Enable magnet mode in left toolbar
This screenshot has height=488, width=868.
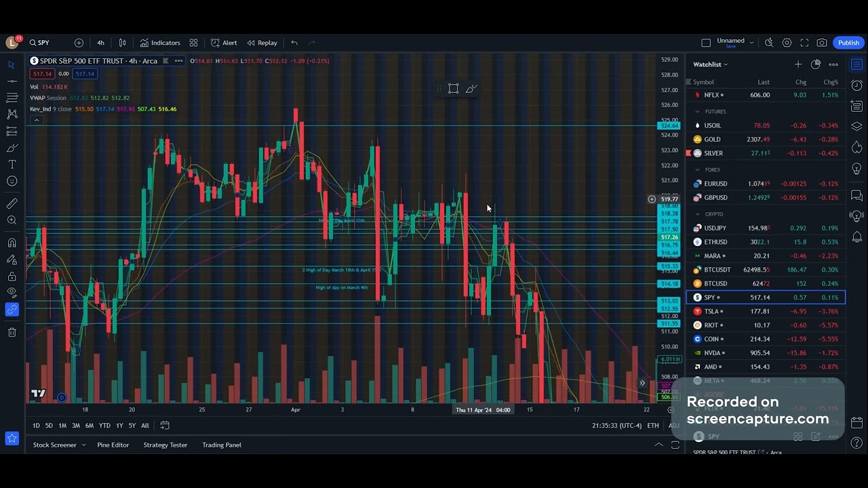pos(12,243)
